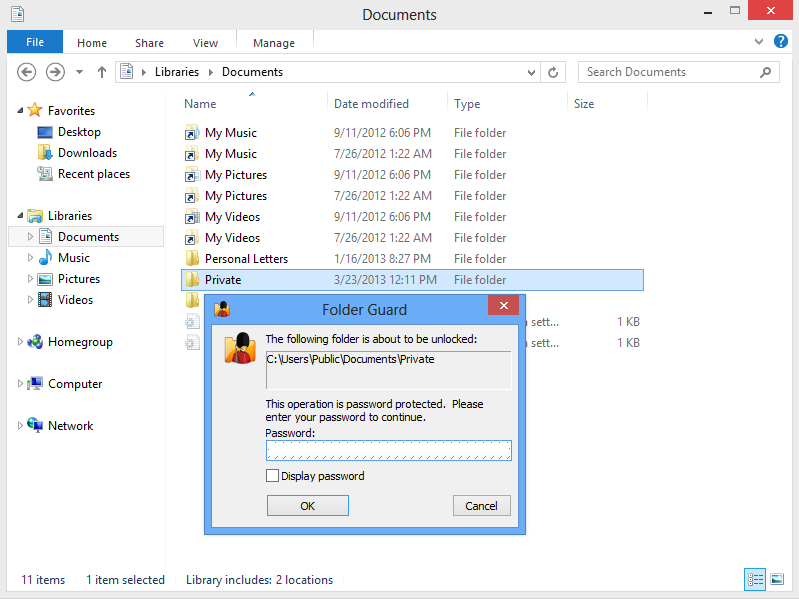This screenshot has width=799, height=599.
Task: Switch to details view in status bar
Action: [x=755, y=579]
